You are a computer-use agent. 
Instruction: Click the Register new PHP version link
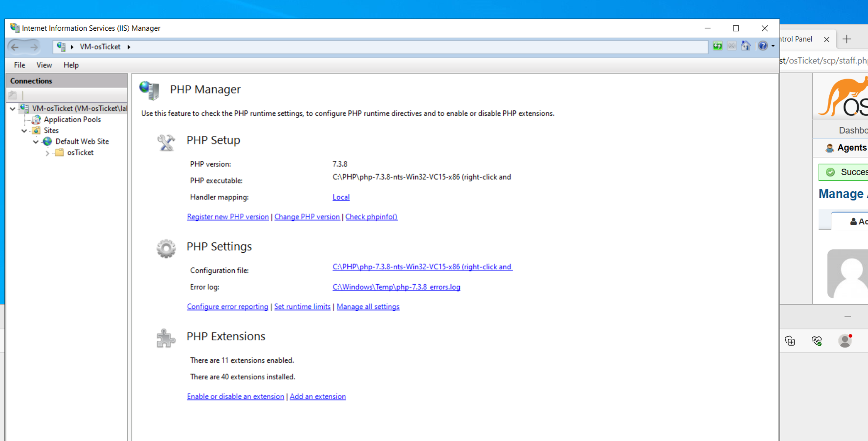coord(228,217)
